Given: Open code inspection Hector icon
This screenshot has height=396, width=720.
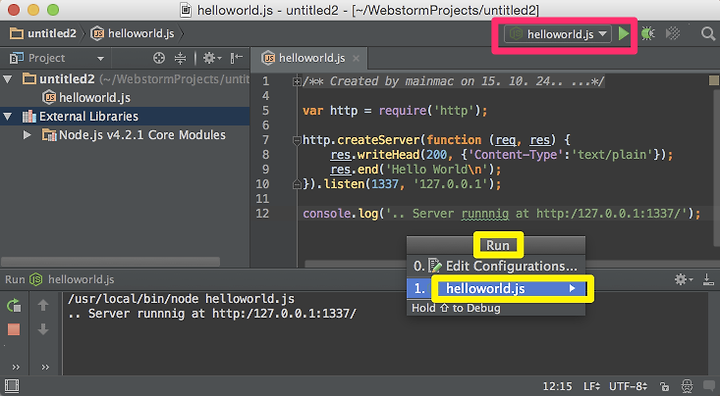Looking at the screenshot, I should [x=687, y=386].
